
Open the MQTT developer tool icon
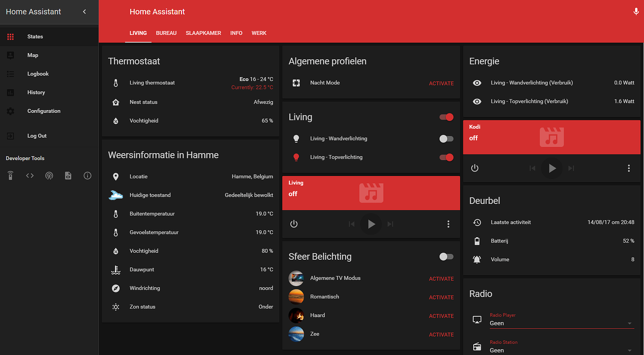tap(49, 176)
